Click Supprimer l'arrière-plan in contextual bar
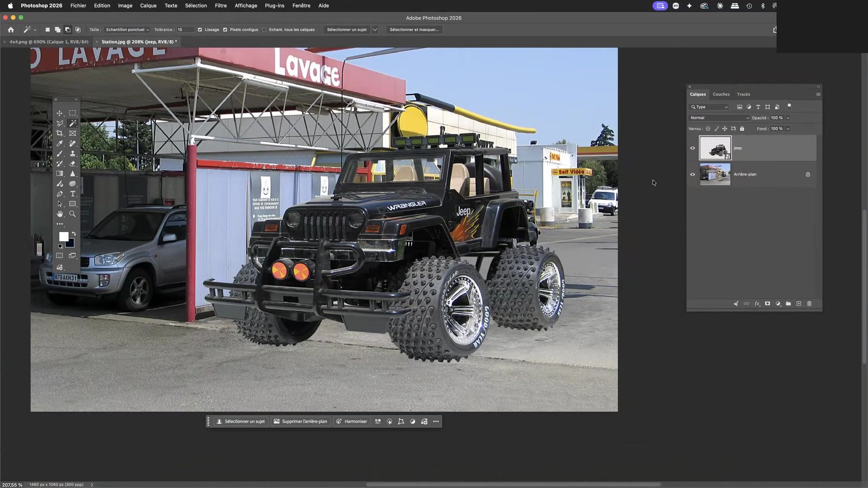Image resolution: width=868 pixels, height=488 pixels. click(300, 421)
